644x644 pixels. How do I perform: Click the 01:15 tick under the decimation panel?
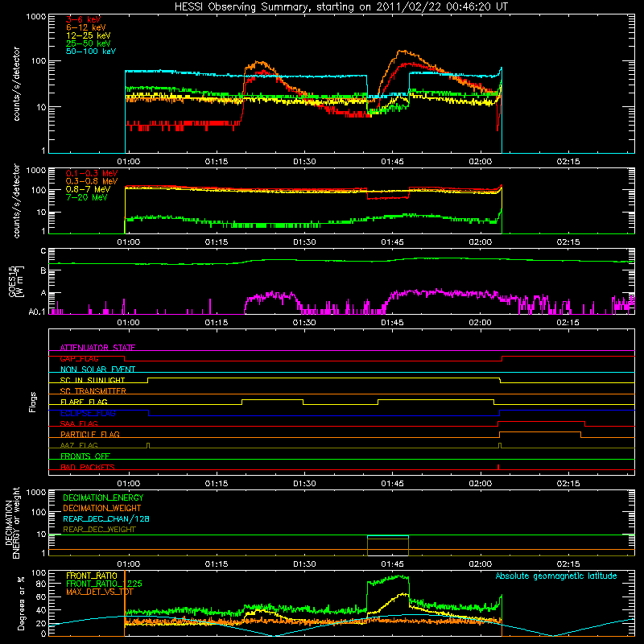click(217, 564)
